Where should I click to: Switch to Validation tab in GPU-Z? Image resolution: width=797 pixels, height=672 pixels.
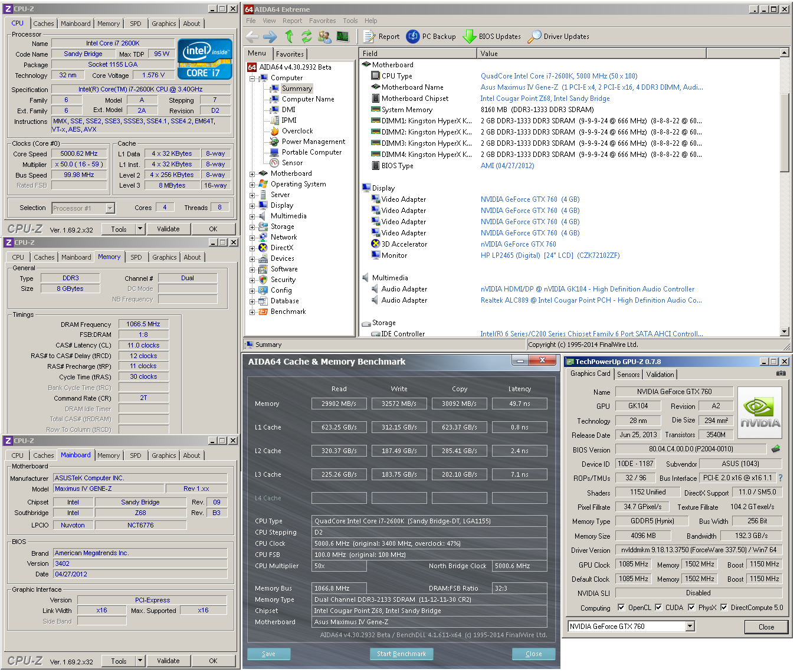[660, 375]
